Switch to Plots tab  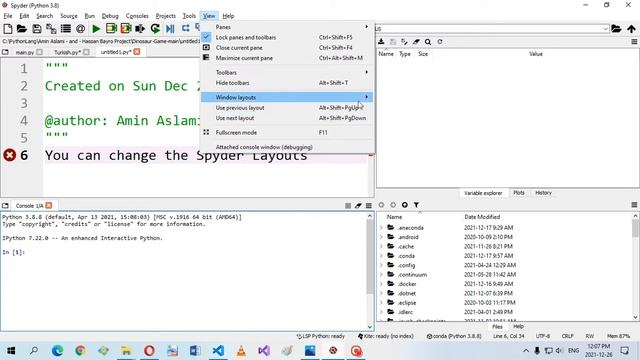pos(519,193)
